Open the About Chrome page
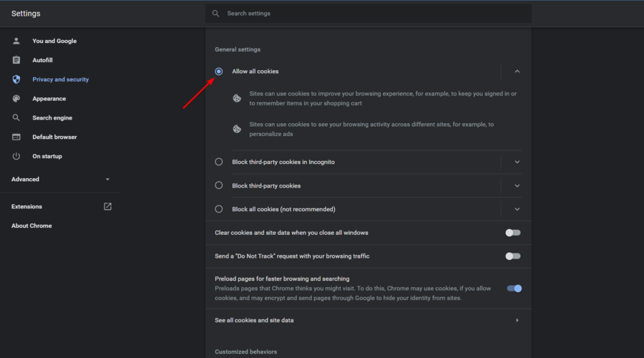The width and height of the screenshot is (644, 358). 31,226
